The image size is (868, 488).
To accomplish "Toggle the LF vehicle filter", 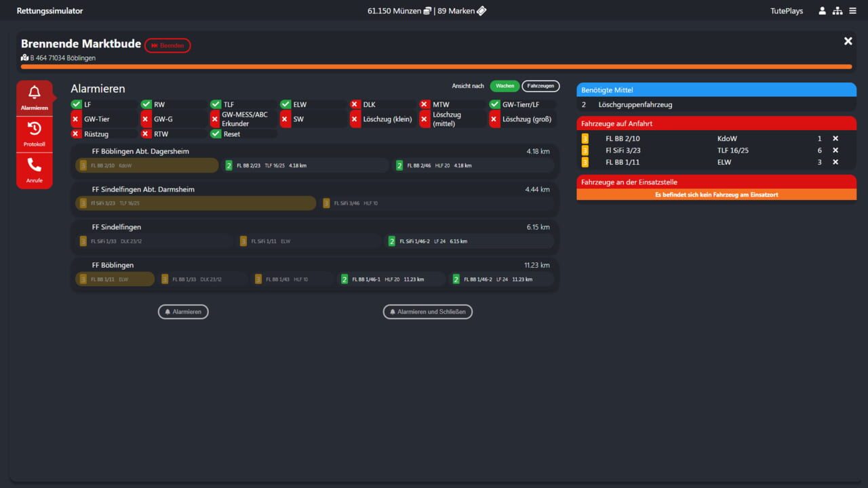I will coord(76,104).
